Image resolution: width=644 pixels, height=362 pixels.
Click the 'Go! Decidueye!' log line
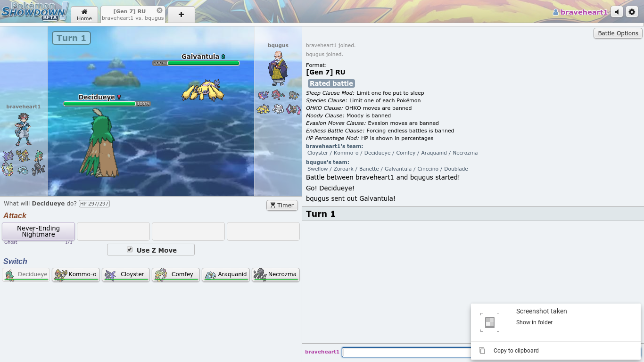(330, 188)
